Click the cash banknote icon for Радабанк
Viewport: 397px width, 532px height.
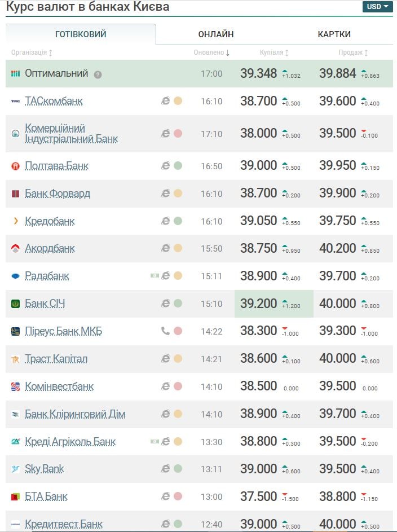coord(155,276)
